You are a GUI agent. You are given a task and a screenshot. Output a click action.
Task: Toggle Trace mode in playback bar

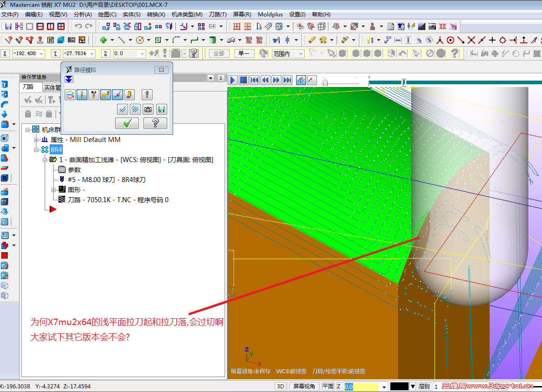point(301,80)
